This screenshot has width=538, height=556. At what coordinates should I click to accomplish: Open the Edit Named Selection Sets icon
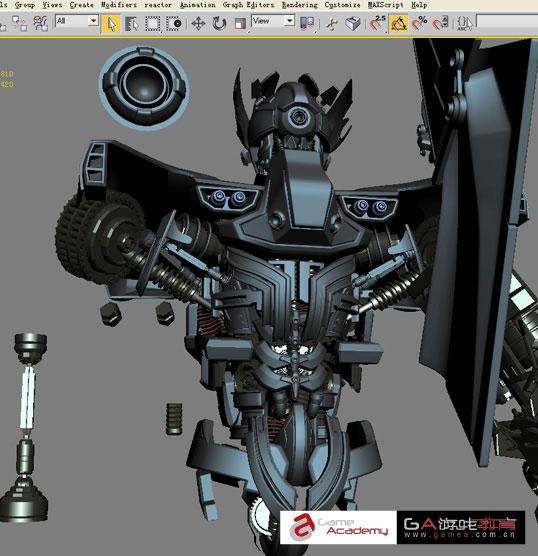465,23
